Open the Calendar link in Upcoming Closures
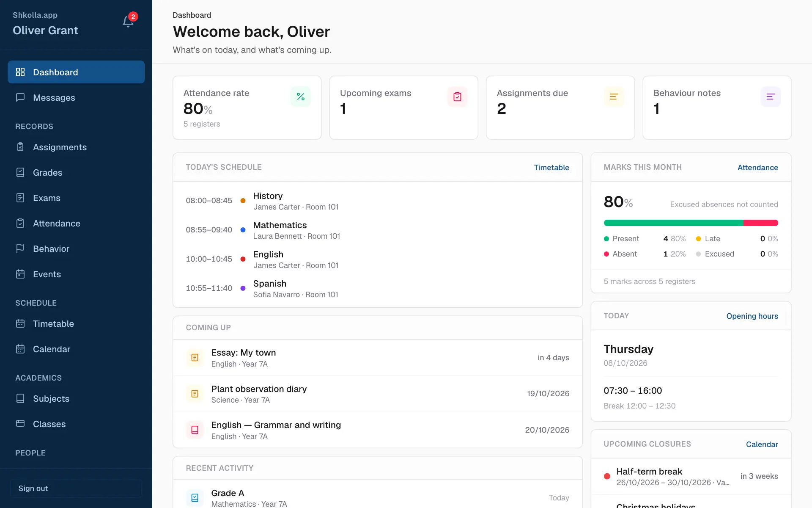Image resolution: width=812 pixels, height=508 pixels. (762, 444)
